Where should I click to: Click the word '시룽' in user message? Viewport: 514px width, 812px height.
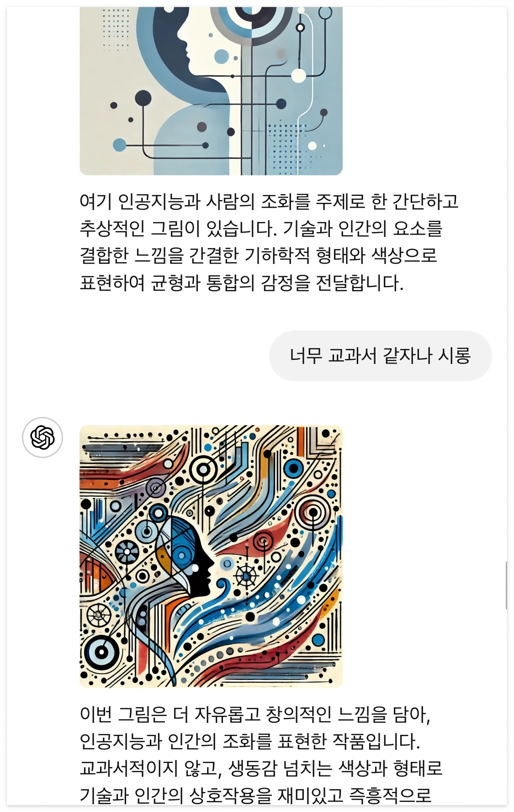tap(454, 356)
